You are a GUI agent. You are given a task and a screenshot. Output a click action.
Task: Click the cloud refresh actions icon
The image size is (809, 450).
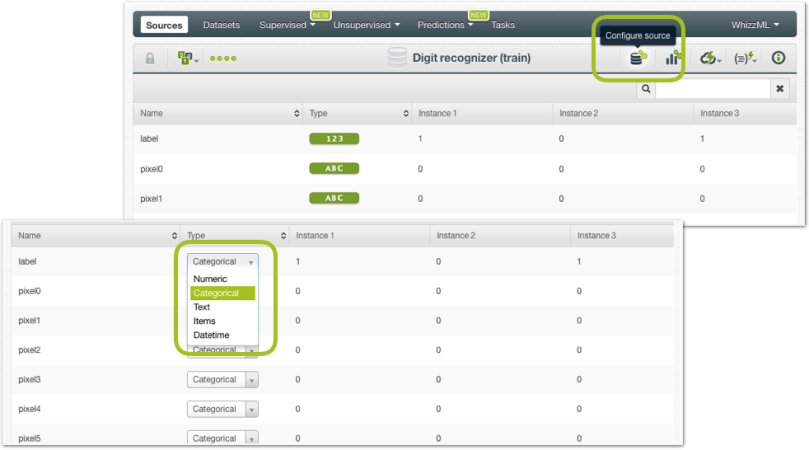711,59
